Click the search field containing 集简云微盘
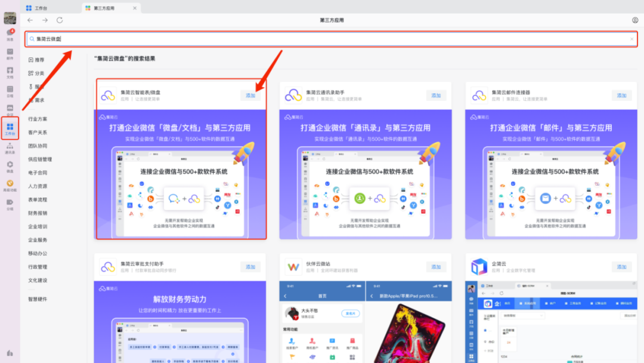This screenshot has height=363, width=644. (332, 39)
